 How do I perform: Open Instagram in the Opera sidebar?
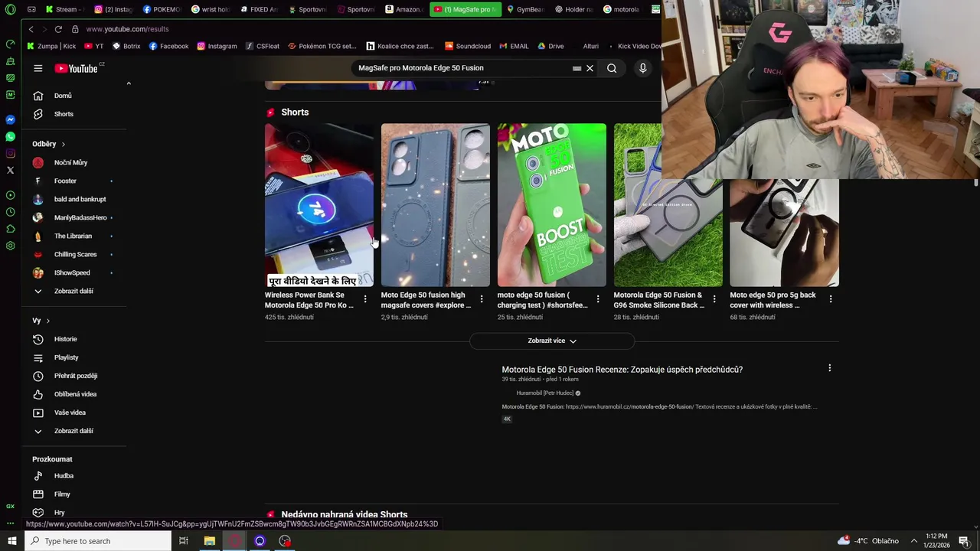coord(10,154)
